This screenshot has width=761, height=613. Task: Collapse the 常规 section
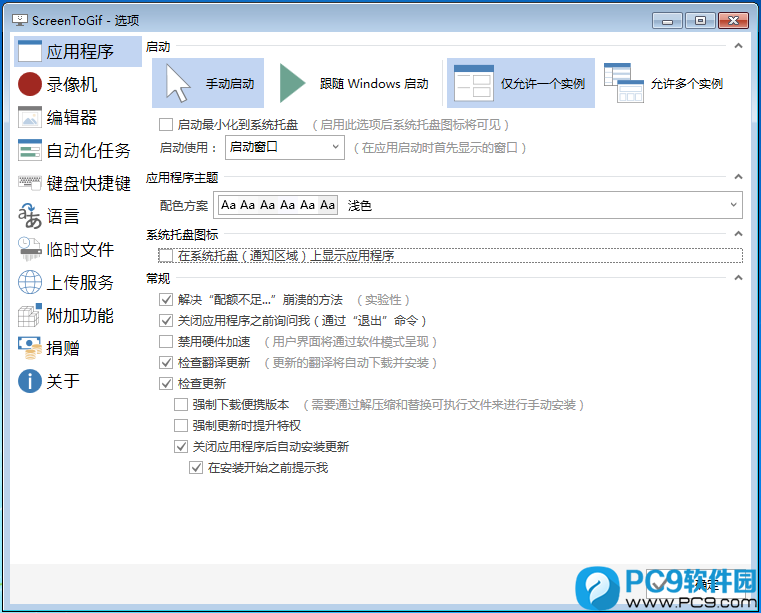point(738,278)
